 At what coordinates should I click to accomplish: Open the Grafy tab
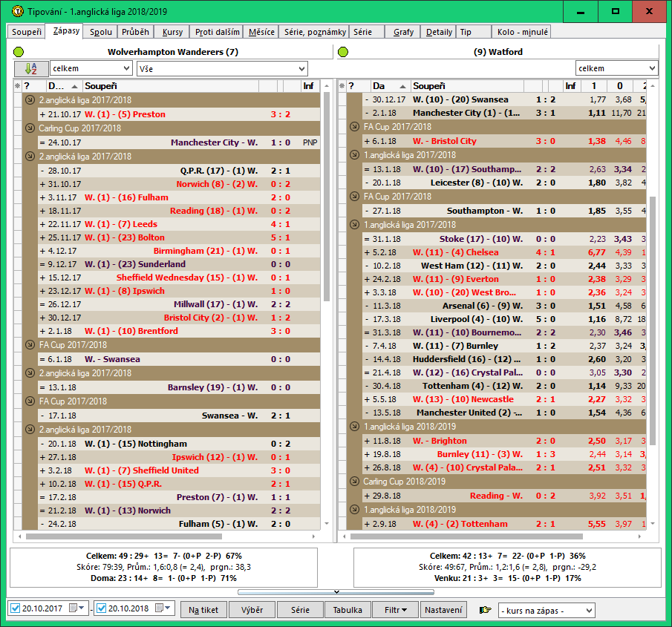click(404, 32)
